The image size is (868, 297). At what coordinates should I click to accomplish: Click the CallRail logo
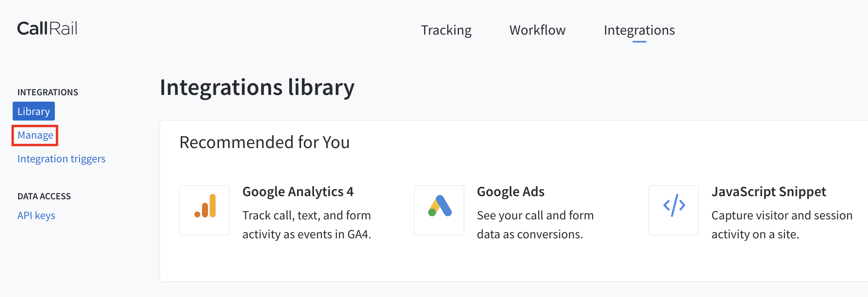pos(47,28)
